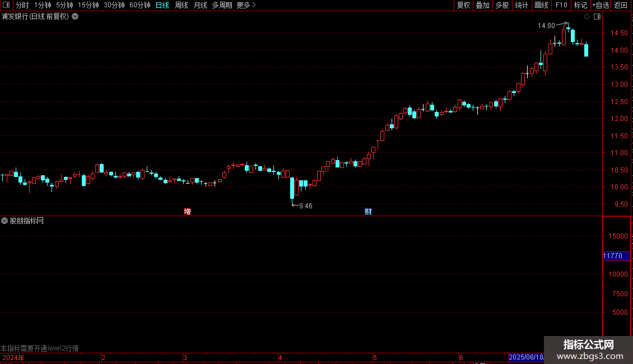The width and height of the screenshot is (633, 364).
Task: Click the 5000 indicator axis label
Action: pos(620,312)
